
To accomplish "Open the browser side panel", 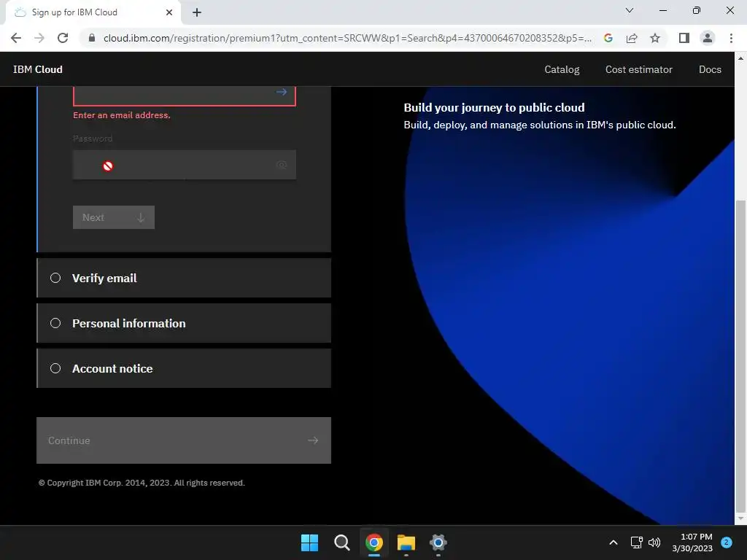I will click(x=684, y=38).
